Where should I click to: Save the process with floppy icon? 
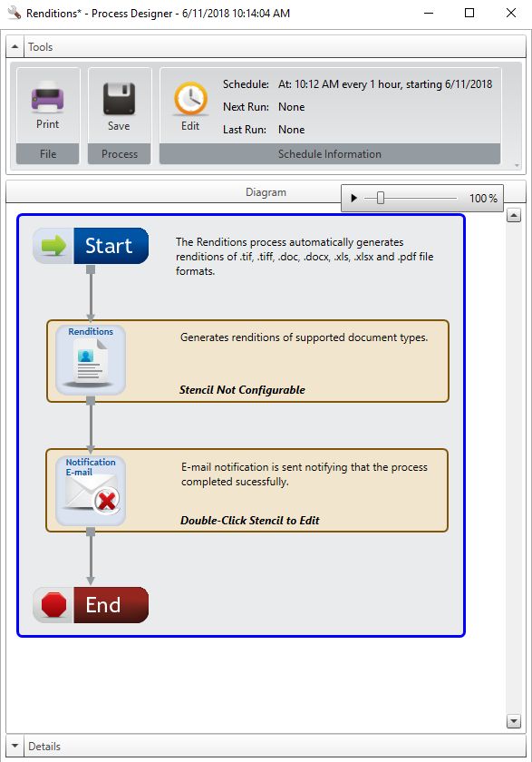pyautogui.click(x=119, y=99)
